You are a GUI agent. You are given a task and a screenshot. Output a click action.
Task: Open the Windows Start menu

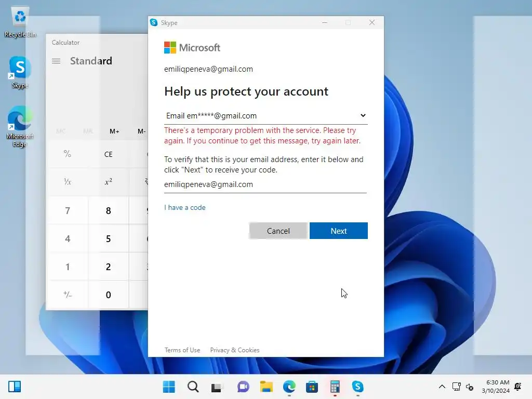169,387
